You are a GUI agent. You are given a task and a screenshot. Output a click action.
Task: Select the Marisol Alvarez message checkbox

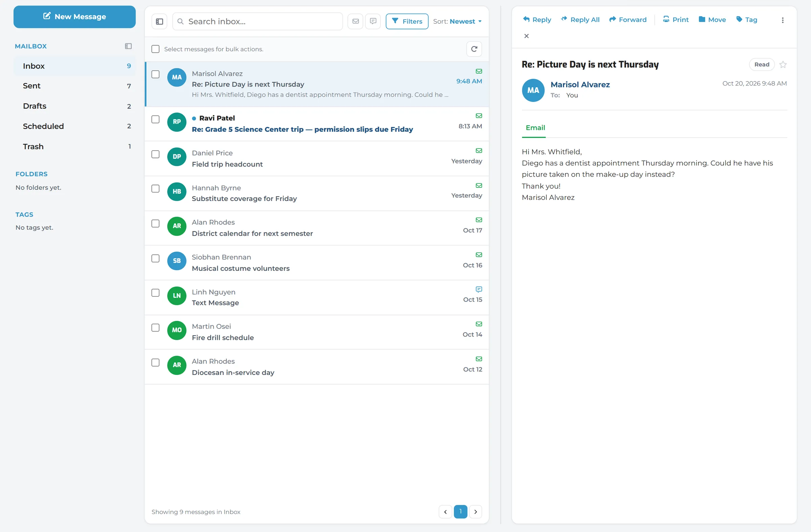point(155,74)
